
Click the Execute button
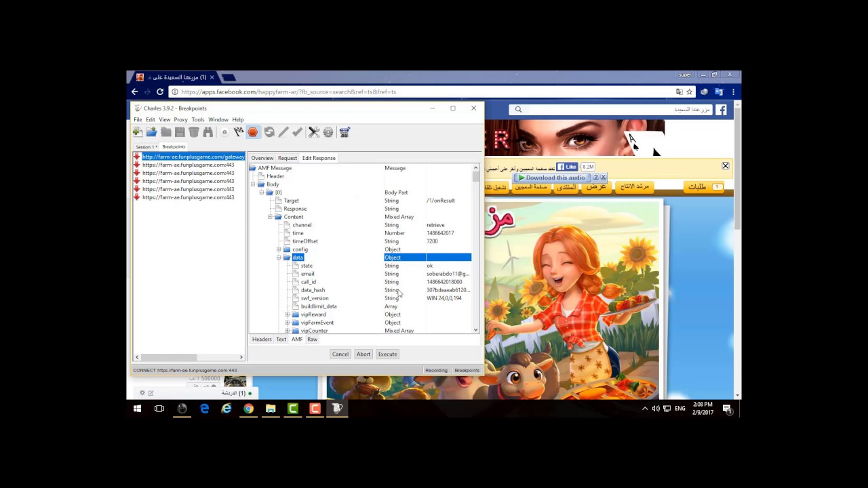tap(387, 354)
